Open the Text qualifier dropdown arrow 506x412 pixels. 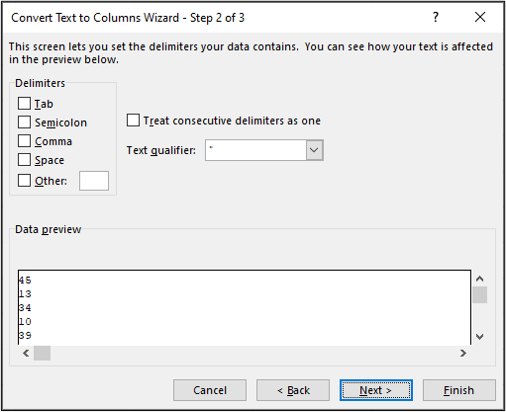tap(314, 150)
